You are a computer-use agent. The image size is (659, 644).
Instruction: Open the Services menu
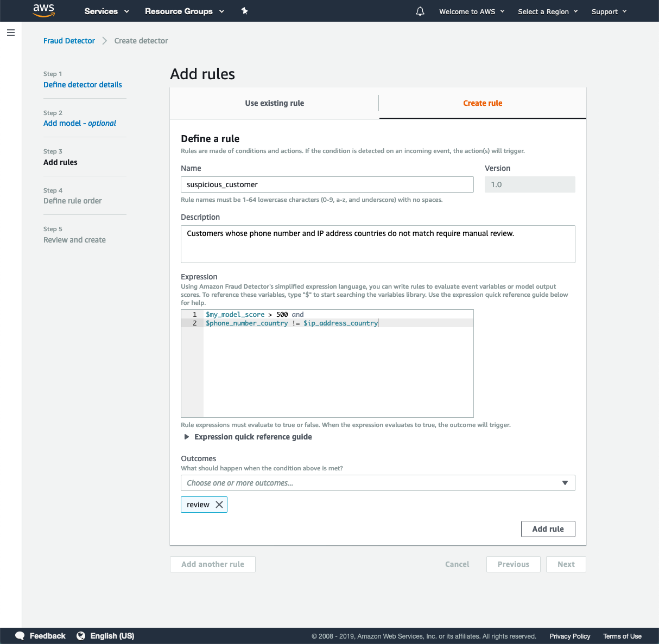tap(107, 11)
